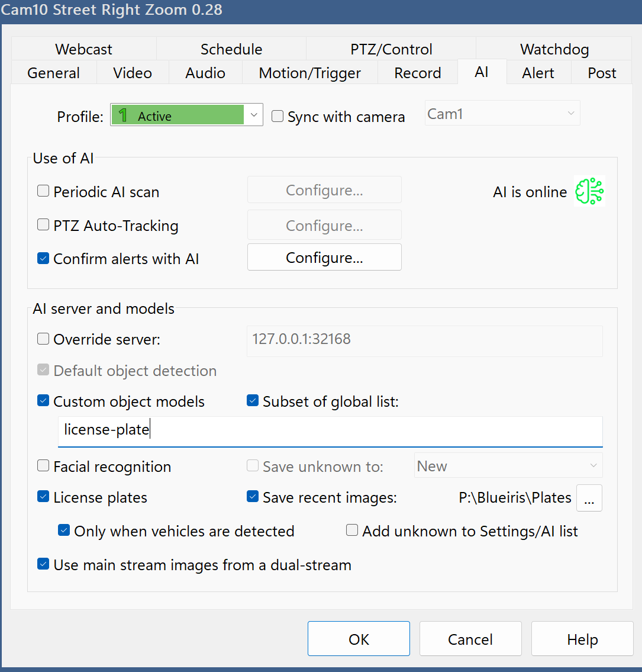This screenshot has width=642, height=672.
Task: Click Configure for Confirm alerts with AI
Action: [x=324, y=258]
